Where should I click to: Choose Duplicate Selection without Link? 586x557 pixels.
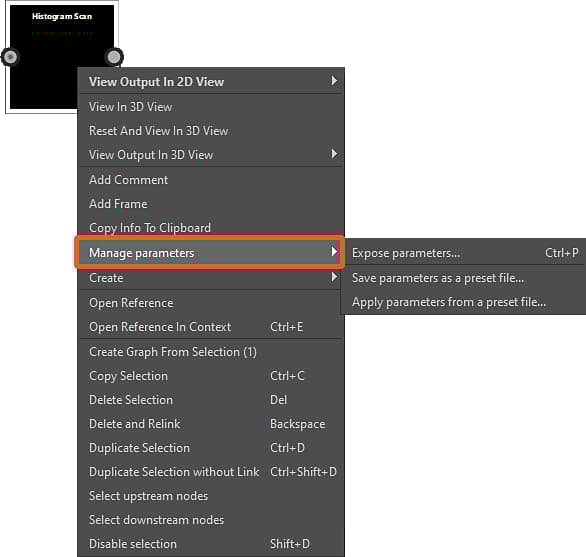click(211, 471)
